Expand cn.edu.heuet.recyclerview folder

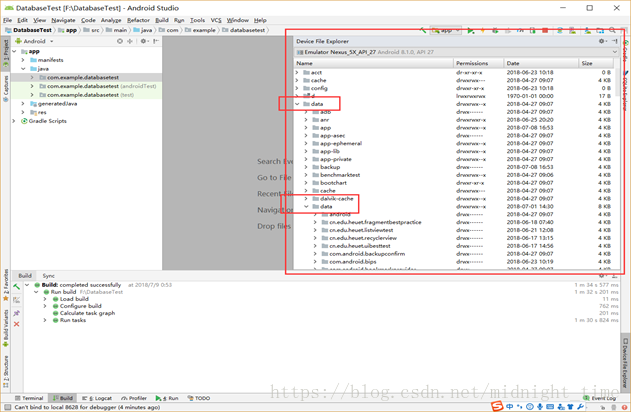(315, 238)
